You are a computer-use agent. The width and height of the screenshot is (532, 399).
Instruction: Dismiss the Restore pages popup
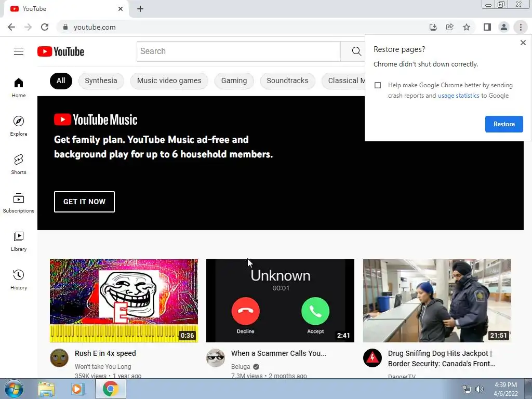point(523,43)
